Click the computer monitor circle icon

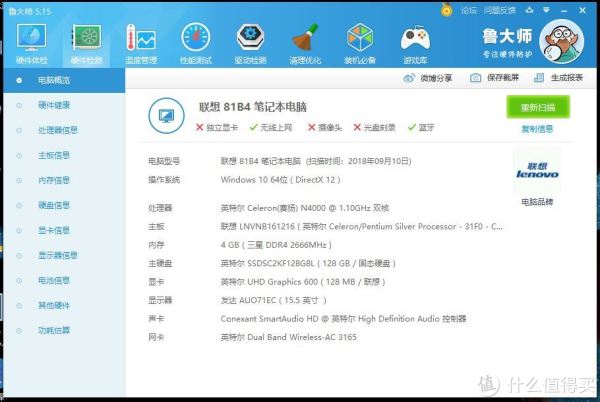pos(166,116)
